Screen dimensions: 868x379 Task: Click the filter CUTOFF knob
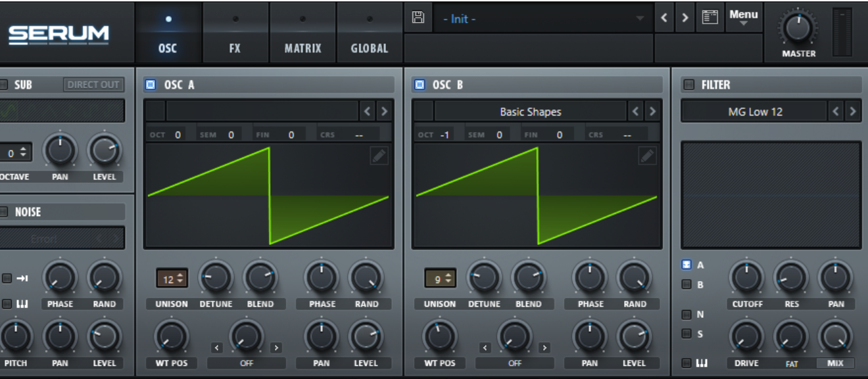point(747,277)
